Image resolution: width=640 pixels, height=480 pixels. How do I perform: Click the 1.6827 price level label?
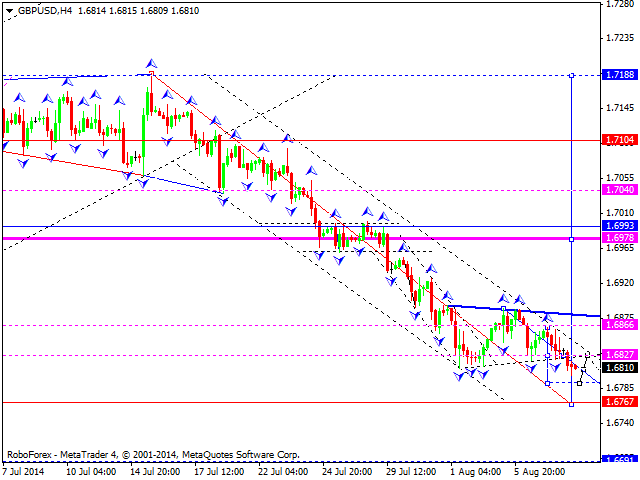(620, 355)
